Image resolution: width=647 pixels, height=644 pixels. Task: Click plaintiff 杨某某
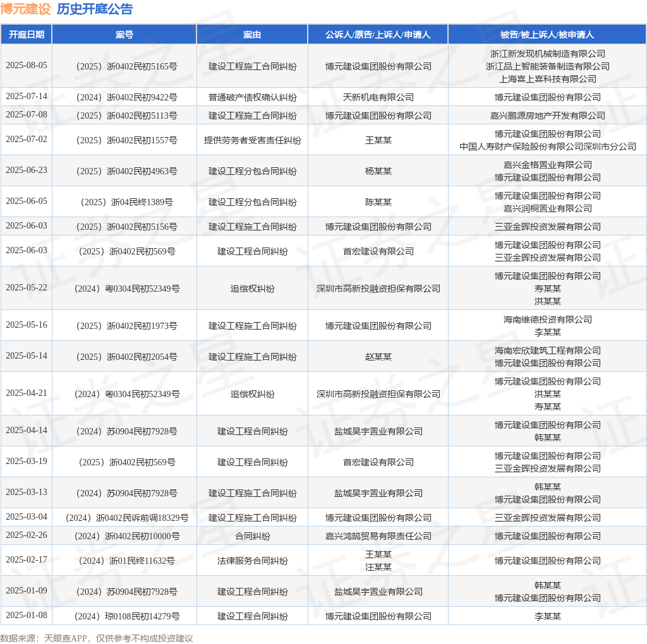pyautogui.click(x=378, y=171)
